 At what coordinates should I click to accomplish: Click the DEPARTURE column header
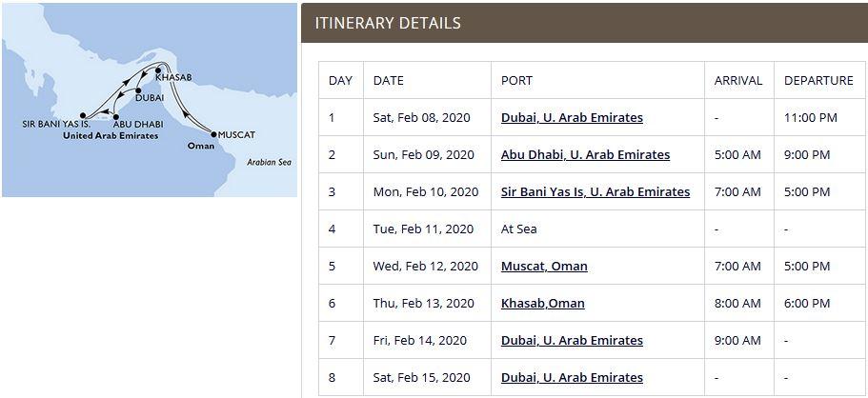click(x=818, y=81)
